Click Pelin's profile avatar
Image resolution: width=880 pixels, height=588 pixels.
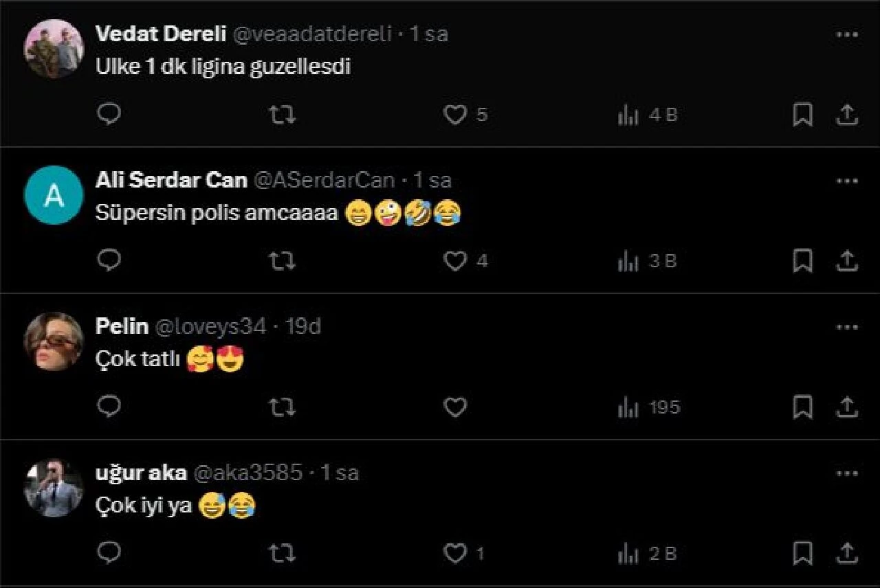(54, 341)
